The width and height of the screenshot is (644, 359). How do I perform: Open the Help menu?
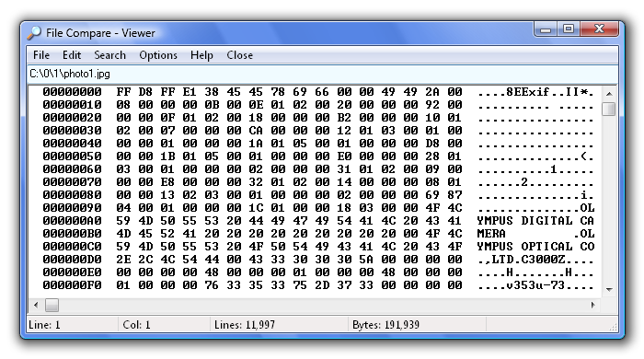point(201,55)
